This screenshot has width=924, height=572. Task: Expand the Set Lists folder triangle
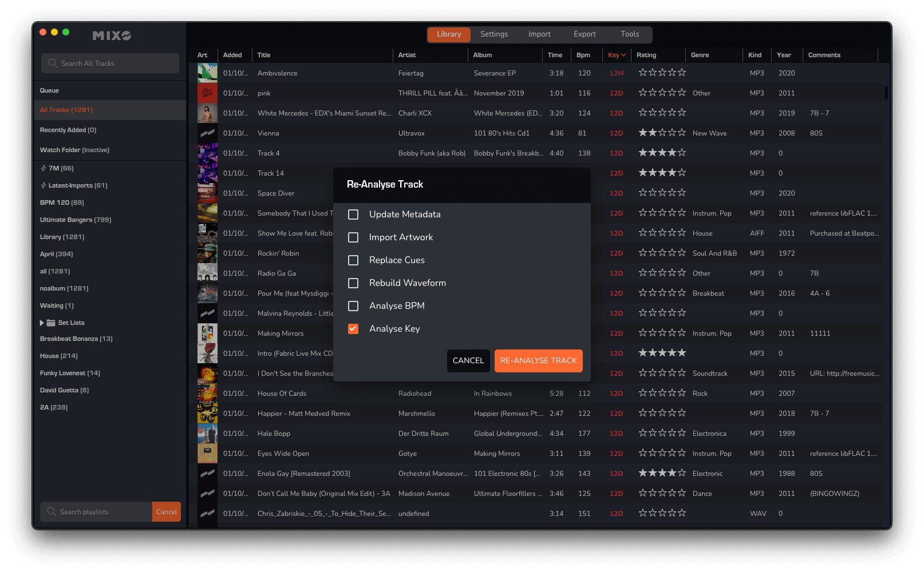[42, 323]
